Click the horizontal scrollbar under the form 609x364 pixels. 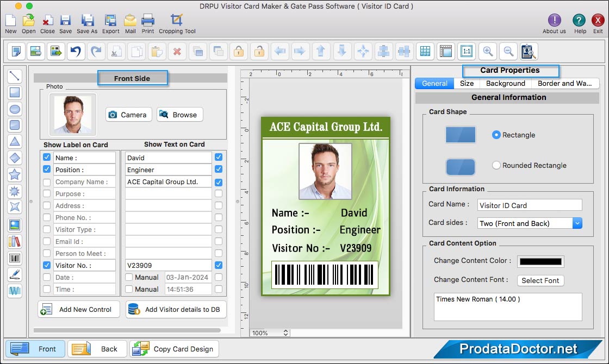coord(127,330)
